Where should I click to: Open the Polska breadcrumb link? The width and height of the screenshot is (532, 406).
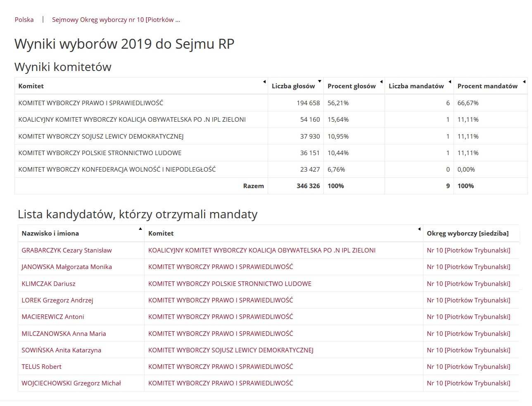(x=24, y=20)
